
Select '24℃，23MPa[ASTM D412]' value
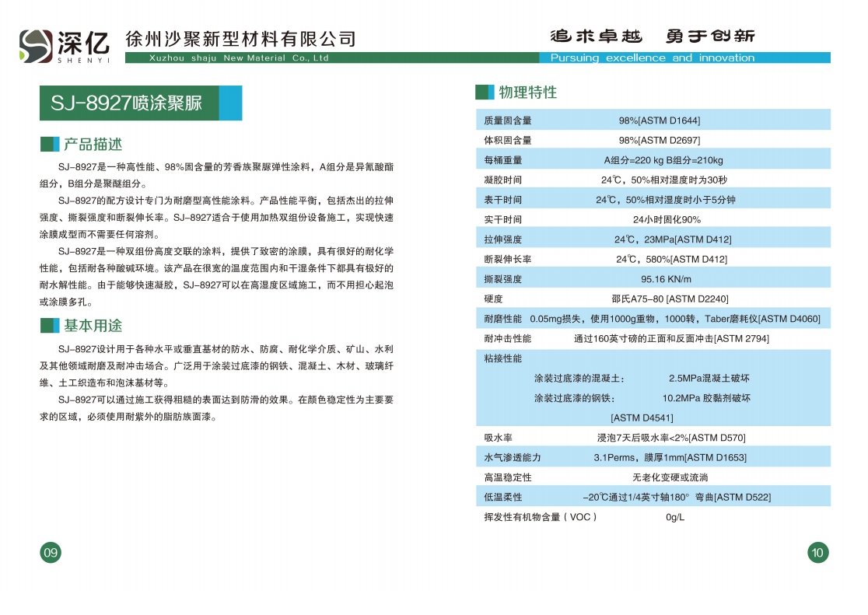click(673, 239)
